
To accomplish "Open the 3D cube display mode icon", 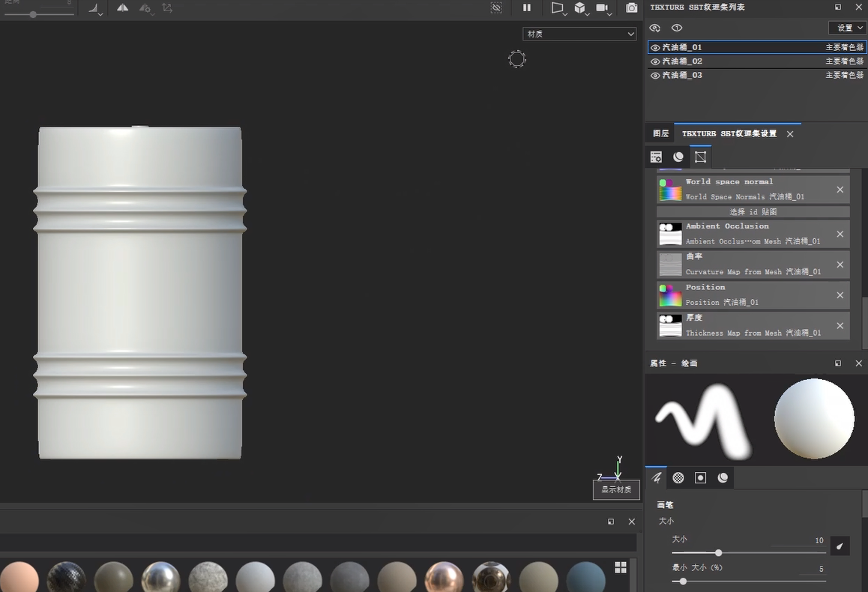I will 580,8.
